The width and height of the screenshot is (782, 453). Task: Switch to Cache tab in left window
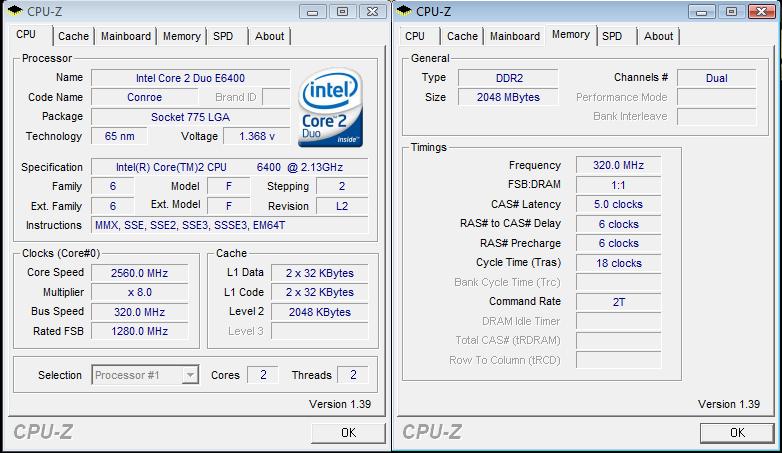point(73,36)
